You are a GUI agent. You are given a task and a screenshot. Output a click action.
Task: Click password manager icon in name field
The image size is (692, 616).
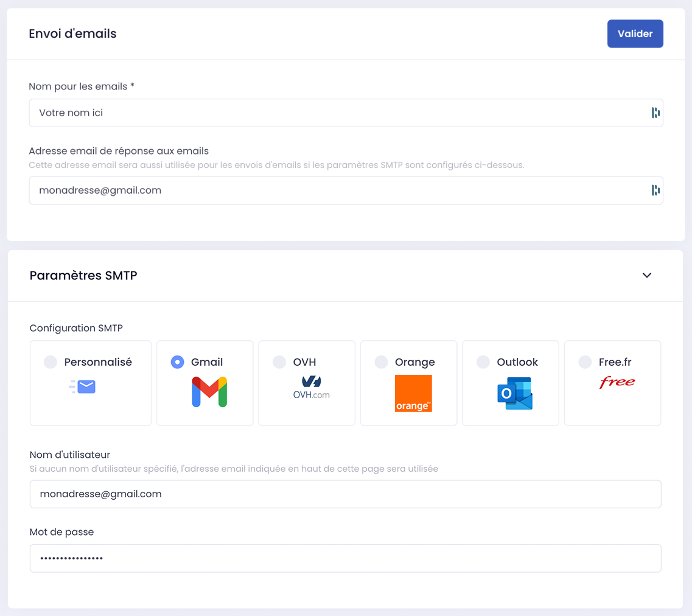(x=655, y=113)
